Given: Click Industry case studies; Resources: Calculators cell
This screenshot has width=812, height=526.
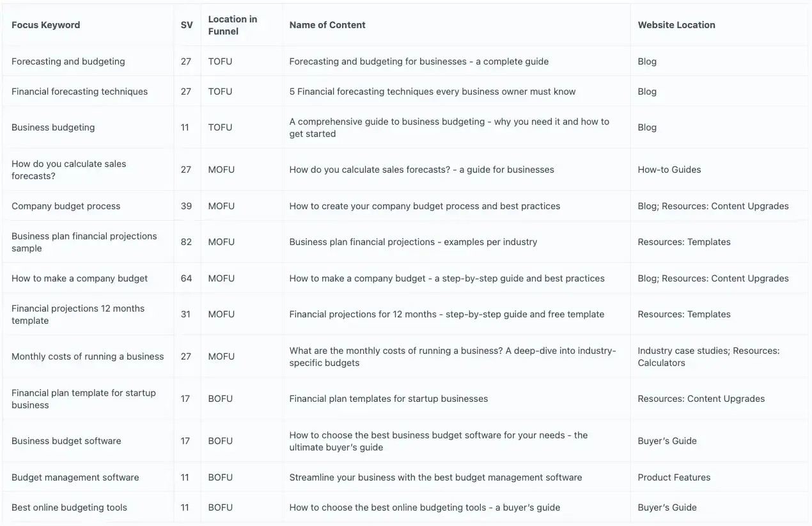Looking at the screenshot, I should pyautogui.click(x=708, y=356).
